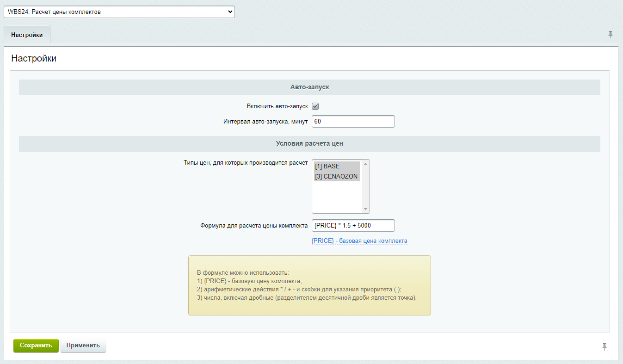This screenshot has width=623, height=364.
Task: Switch to the Настройки tab
Action: (x=27, y=35)
